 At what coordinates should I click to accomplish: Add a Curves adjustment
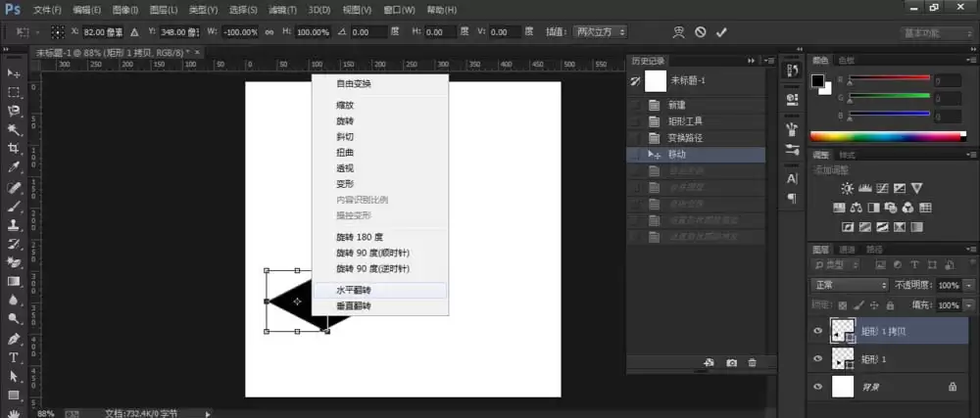883,188
